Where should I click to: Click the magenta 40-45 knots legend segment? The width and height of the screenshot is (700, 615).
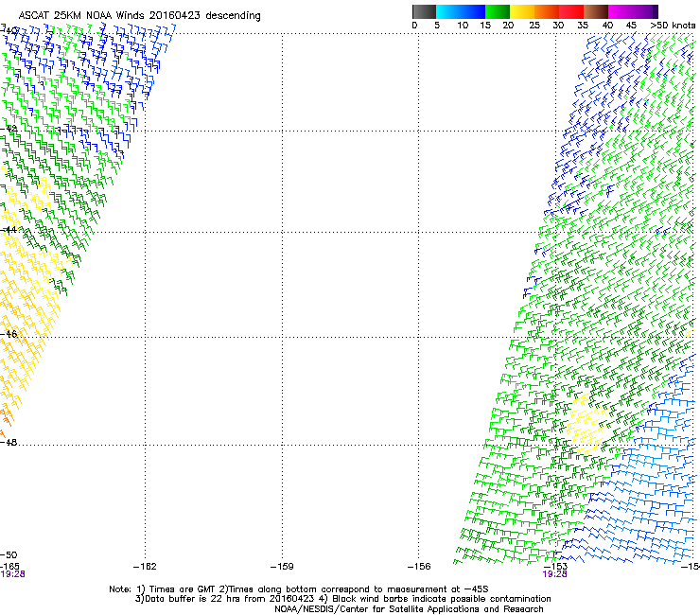pyautogui.click(x=621, y=11)
